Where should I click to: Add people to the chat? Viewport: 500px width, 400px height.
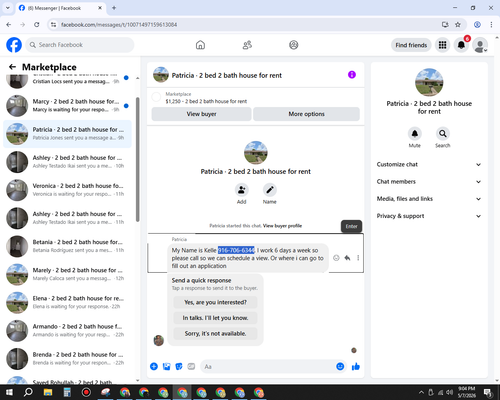point(241,190)
